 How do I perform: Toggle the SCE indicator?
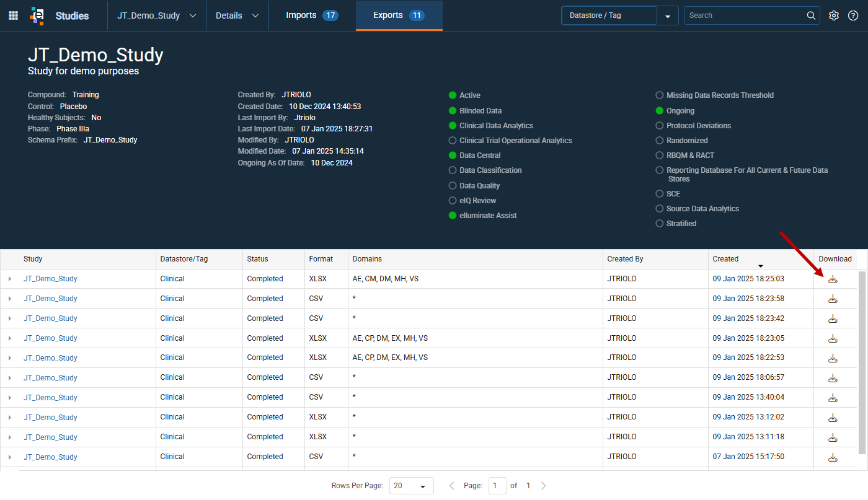tap(660, 194)
